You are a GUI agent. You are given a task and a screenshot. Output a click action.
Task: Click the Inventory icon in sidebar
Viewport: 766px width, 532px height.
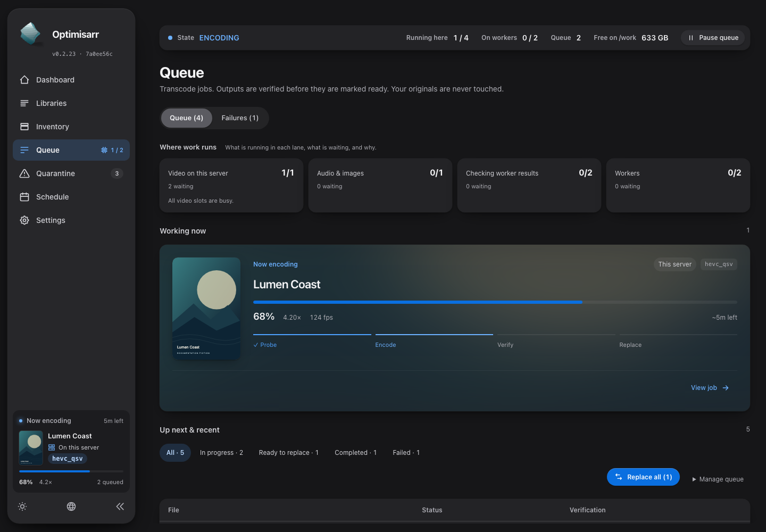(x=24, y=127)
